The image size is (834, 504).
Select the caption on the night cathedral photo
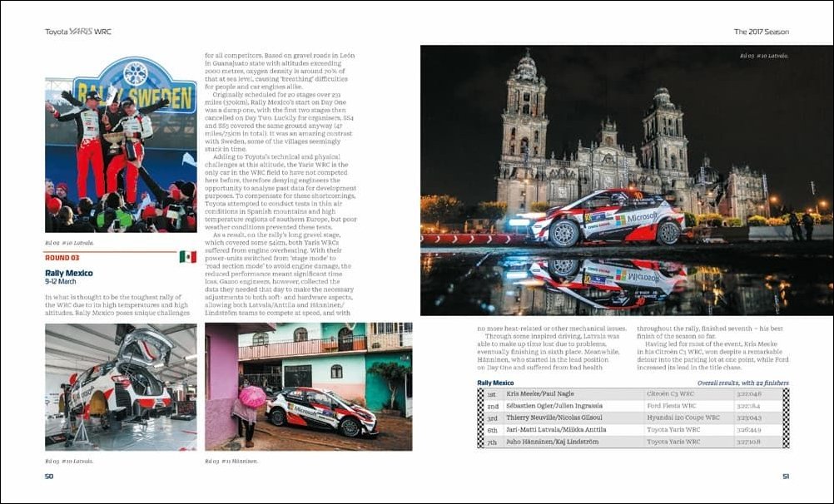tap(764, 56)
